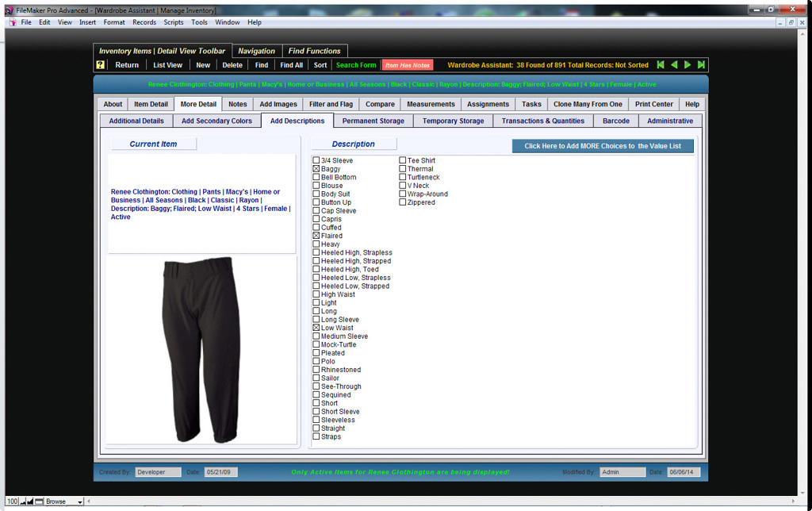Open the File menu

point(26,22)
